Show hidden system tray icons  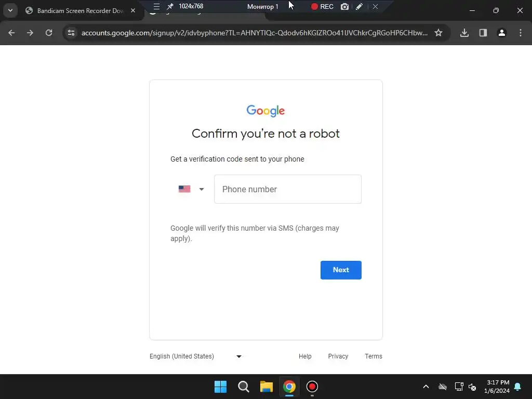[x=426, y=387]
